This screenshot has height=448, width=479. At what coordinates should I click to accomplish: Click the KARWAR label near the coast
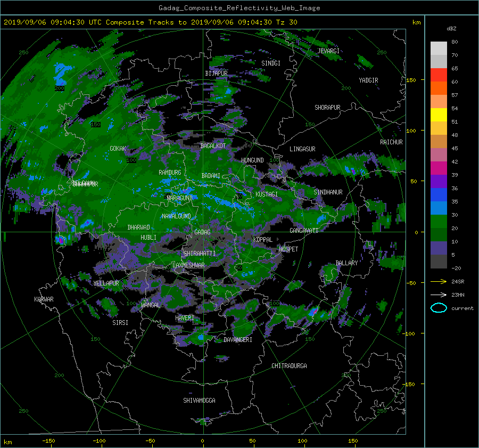[x=44, y=299]
